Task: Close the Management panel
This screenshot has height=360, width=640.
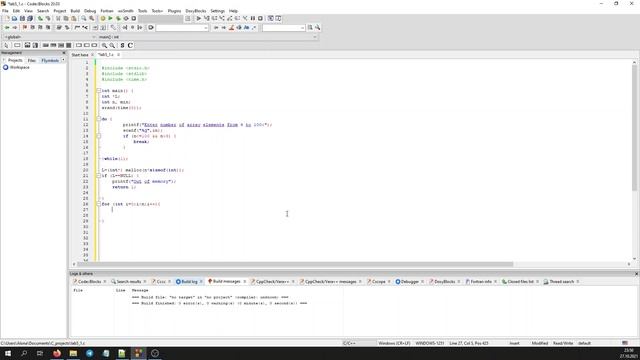Action: click(x=64, y=53)
